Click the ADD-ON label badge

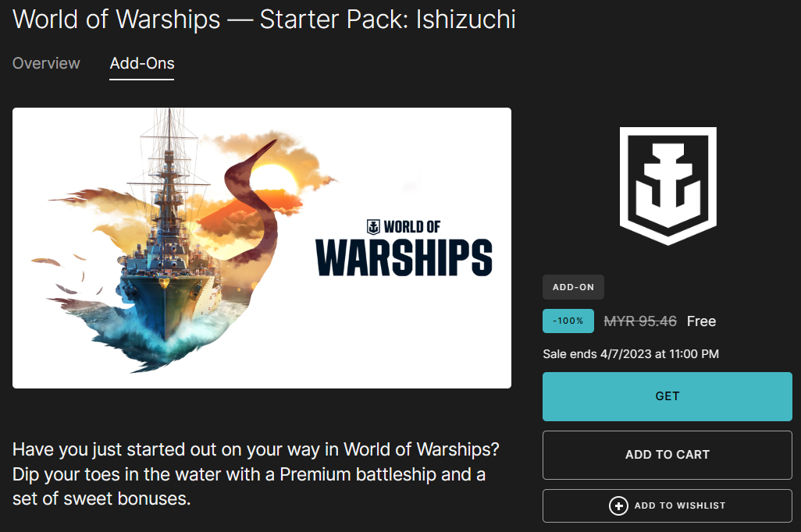point(573,287)
